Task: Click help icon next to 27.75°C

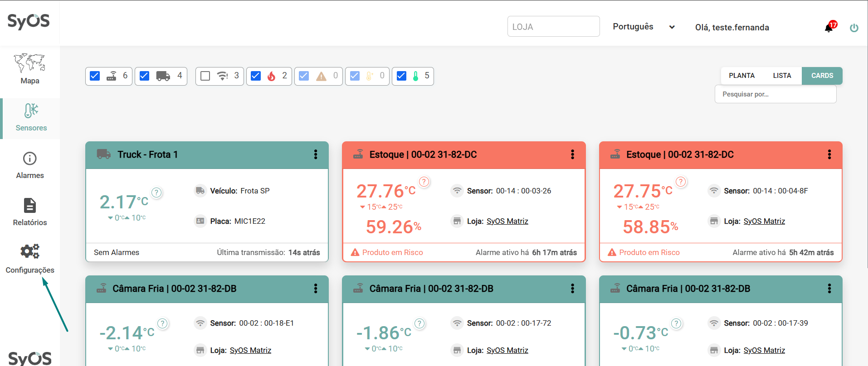Action: pos(681,182)
